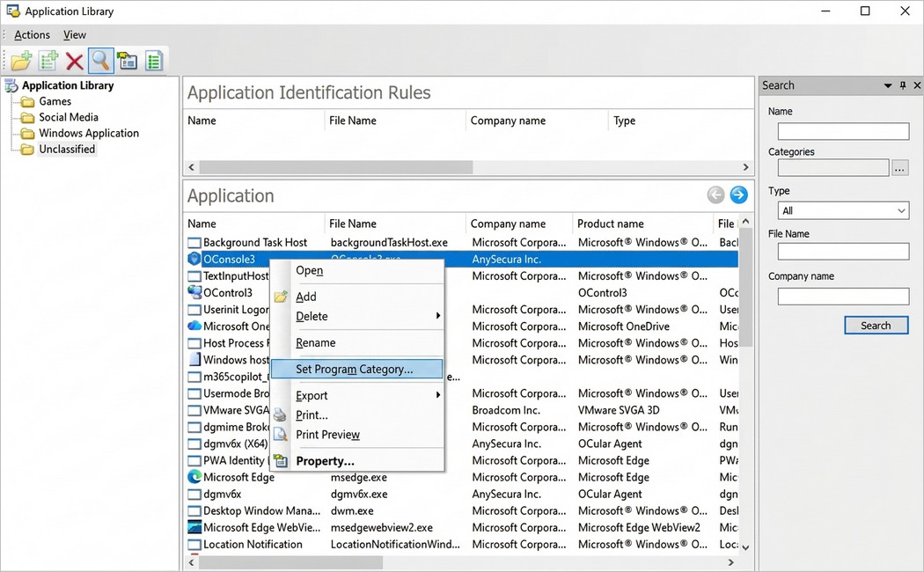This screenshot has width=924, height=572.
Task: Choose Open from the context menu
Action: (357, 270)
